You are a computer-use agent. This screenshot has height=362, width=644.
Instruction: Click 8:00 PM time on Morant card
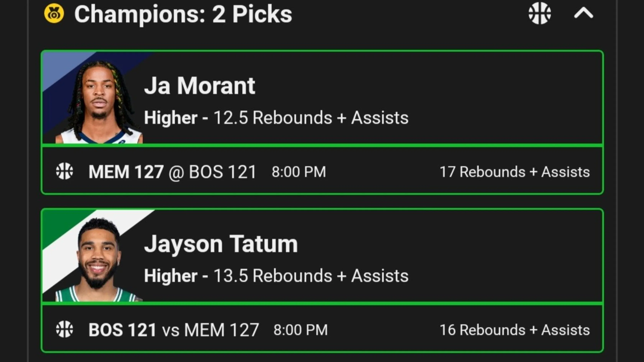[x=299, y=172]
